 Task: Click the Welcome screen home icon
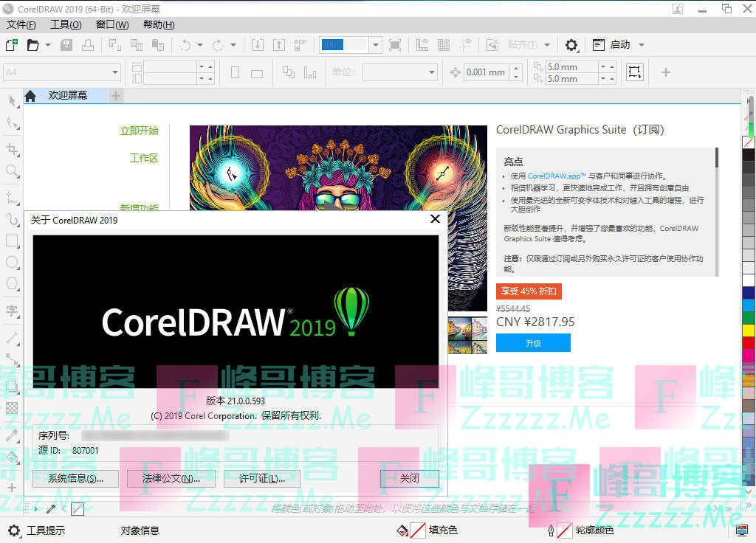(x=30, y=96)
